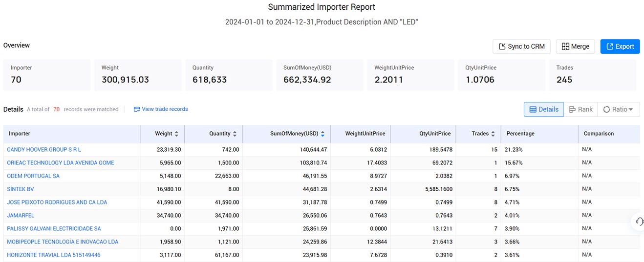Open CANDY HOOVER GROUP S R L

tap(44, 149)
